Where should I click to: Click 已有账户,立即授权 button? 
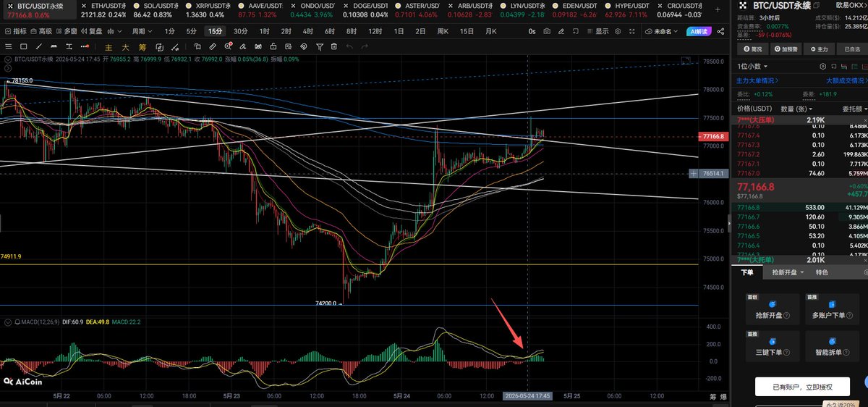coord(802,386)
